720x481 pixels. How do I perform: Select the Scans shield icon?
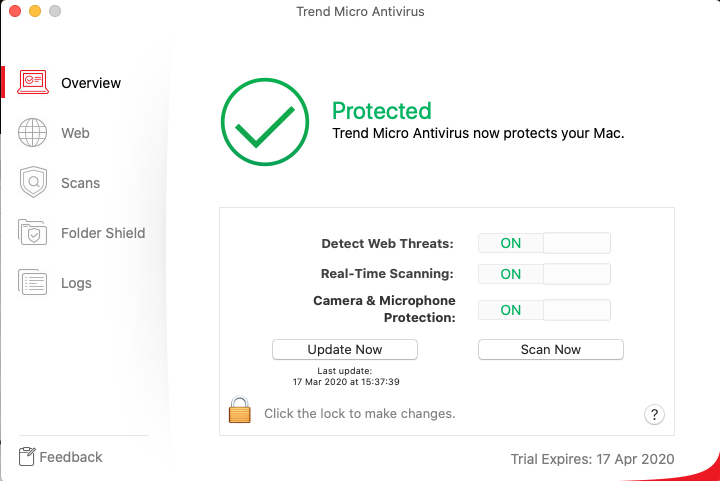coord(34,183)
